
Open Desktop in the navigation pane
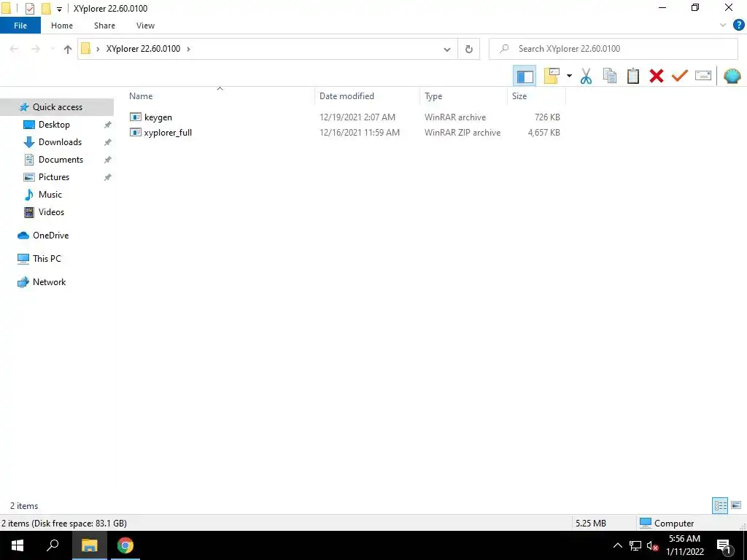pyautogui.click(x=54, y=124)
